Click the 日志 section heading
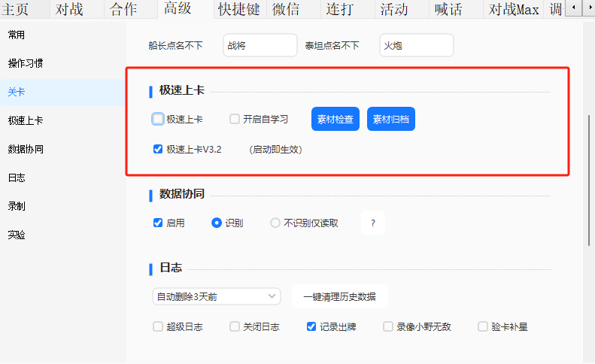The width and height of the screenshot is (595, 364). coord(171,268)
